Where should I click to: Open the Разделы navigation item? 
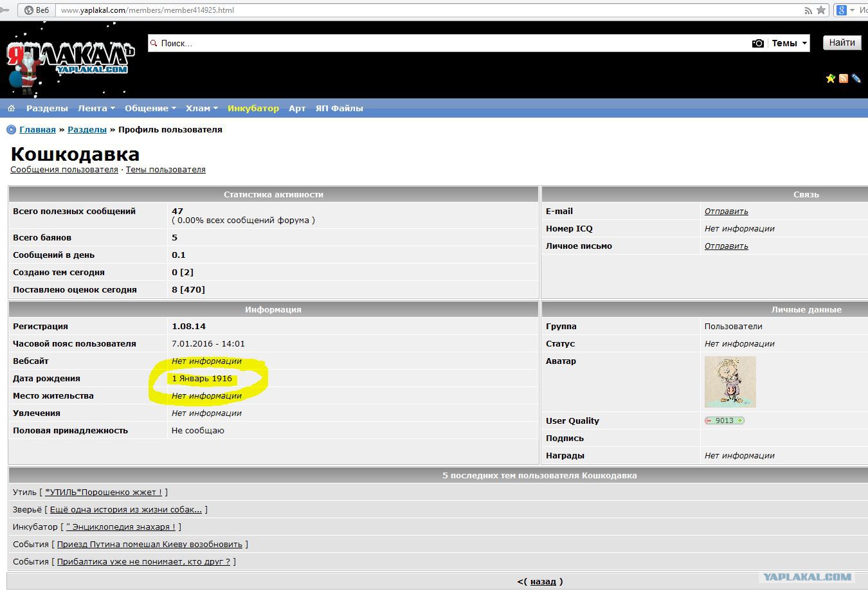[x=47, y=108]
